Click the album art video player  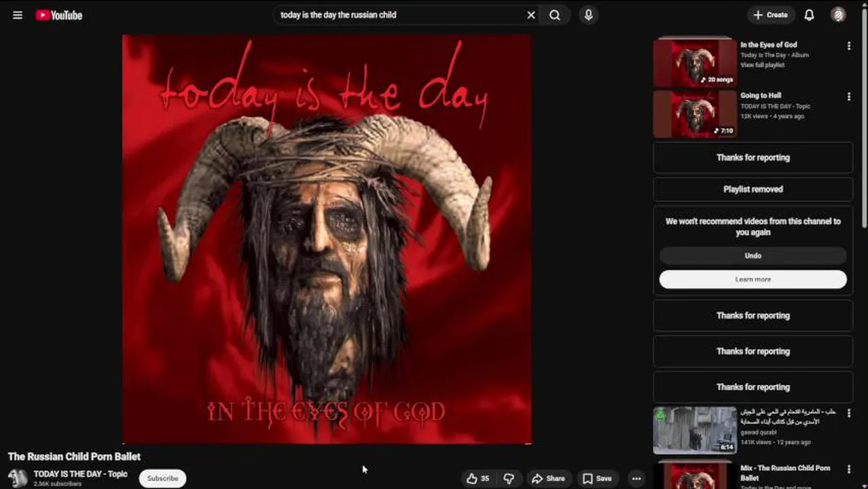tap(327, 240)
